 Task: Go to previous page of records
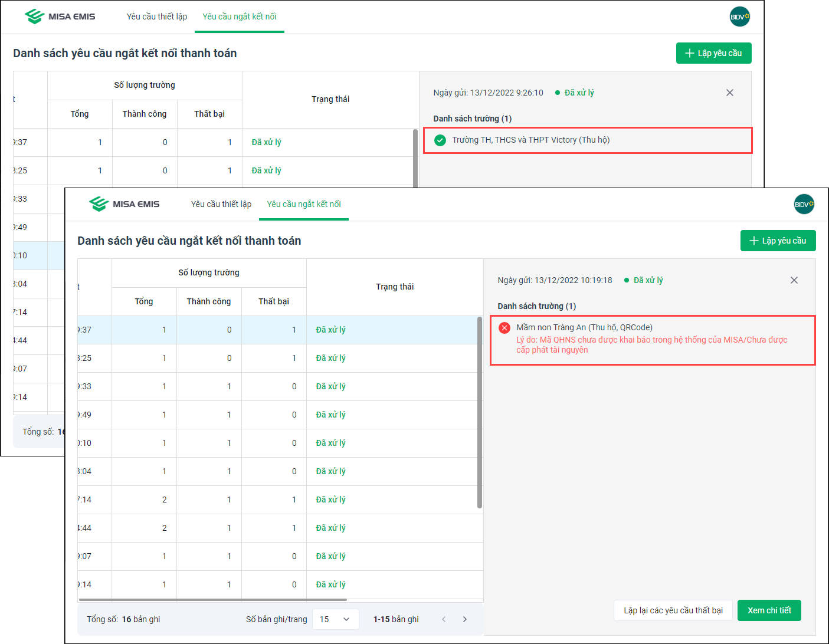[444, 619]
